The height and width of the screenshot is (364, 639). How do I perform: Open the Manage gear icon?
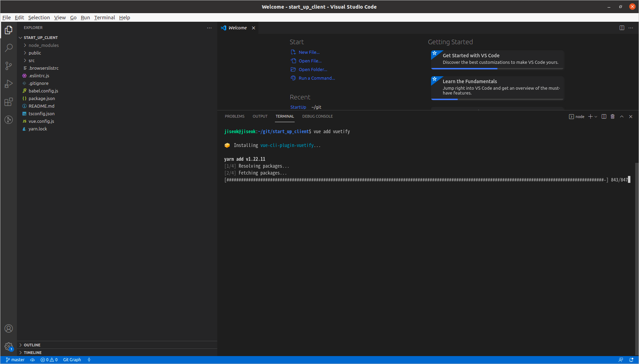[x=9, y=346]
